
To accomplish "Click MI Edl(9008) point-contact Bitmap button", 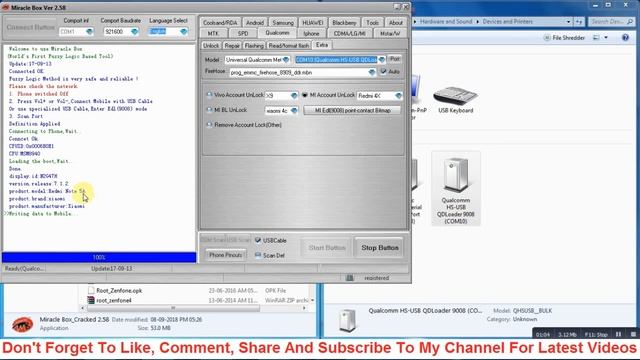I will (352, 110).
